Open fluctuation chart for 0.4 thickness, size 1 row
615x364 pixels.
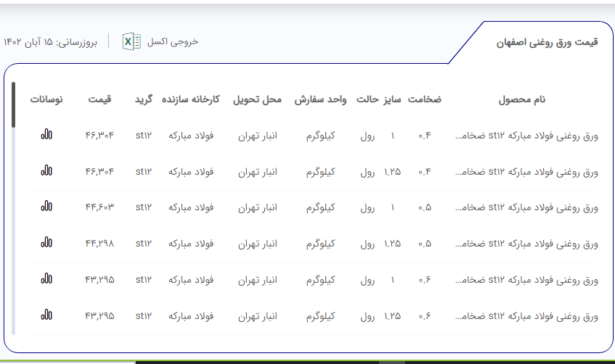(46, 135)
